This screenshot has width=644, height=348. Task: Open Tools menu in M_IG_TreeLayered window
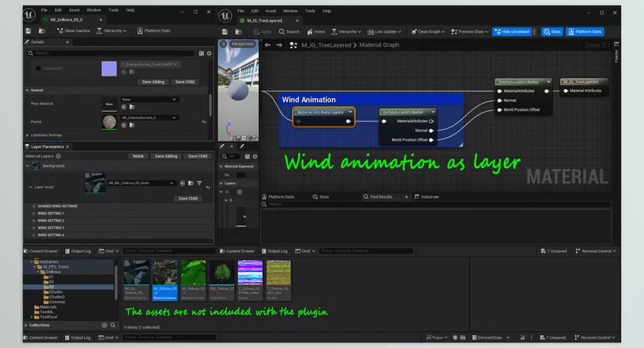point(310,11)
